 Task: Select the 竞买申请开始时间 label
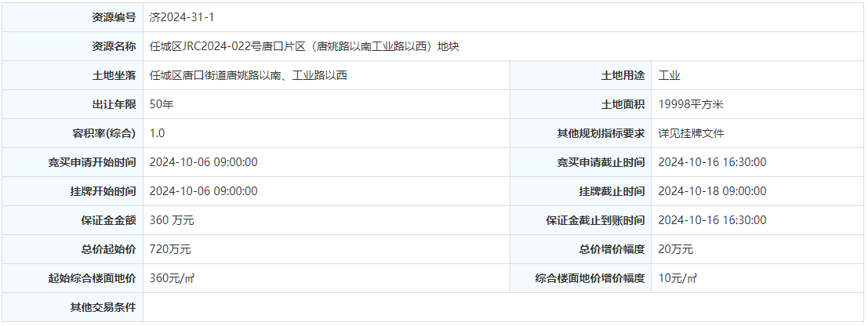[x=91, y=162]
